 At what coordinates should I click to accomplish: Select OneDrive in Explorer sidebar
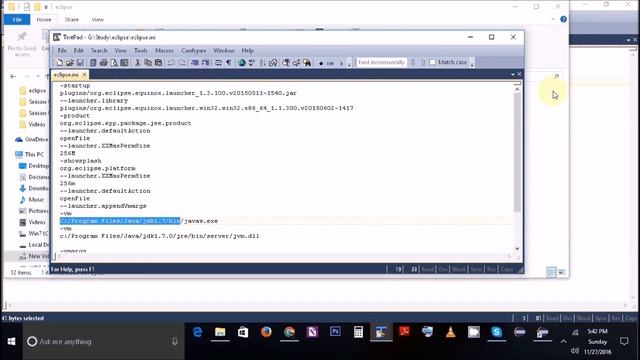click(32, 139)
